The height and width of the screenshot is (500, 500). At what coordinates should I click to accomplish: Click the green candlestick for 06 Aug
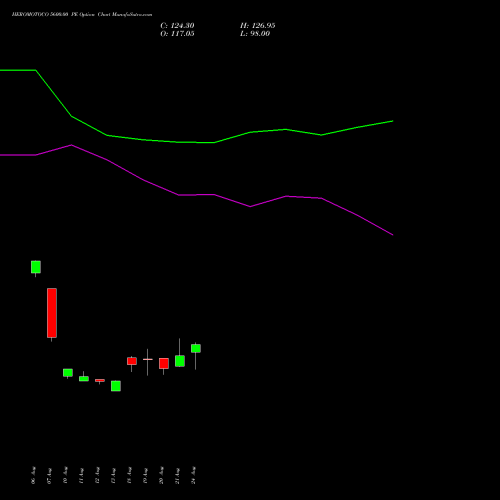click(x=36, y=267)
